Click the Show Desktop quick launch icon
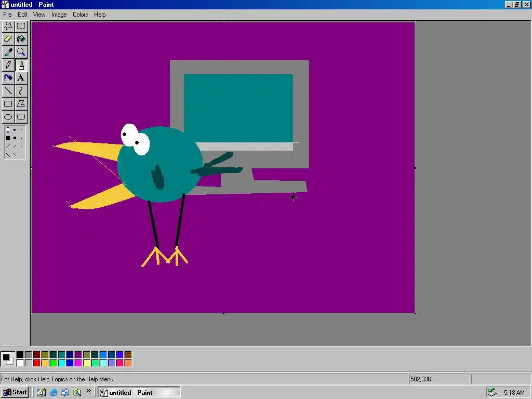The width and height of the screenshot is (532, 399). coord(42,393)
